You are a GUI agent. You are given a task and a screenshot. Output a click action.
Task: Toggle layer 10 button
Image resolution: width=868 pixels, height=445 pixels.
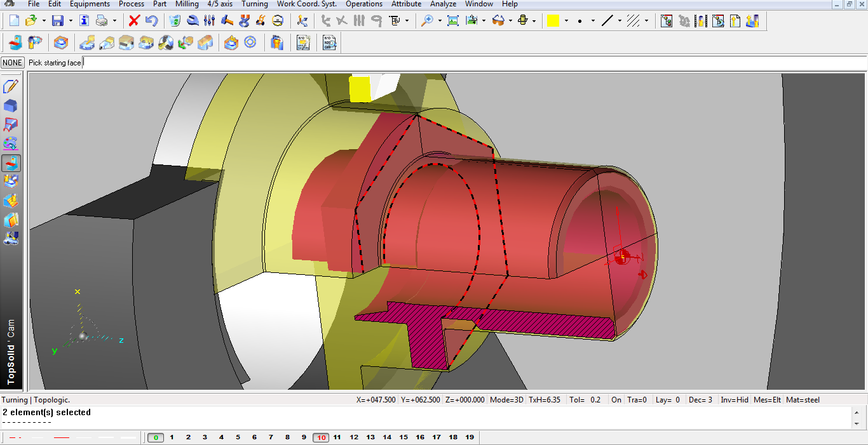[x=321, y=437]
